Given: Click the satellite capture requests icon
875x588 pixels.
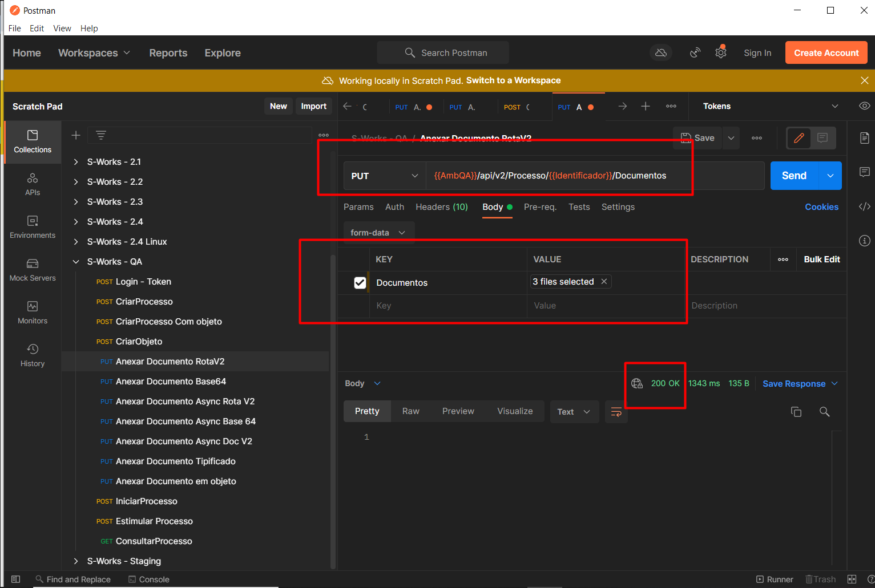Looking at the screenshot, I should [695, 52].
